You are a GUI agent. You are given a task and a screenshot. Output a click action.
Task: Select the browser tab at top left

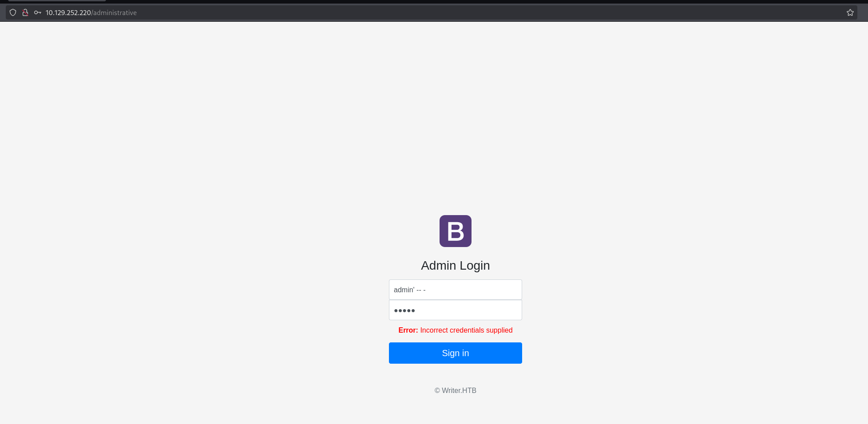point(57,1)
